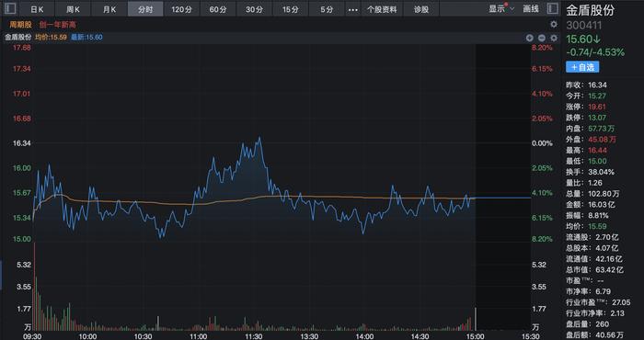Click the 均价:15.59 legend entry
This screenshot has width=644, height=340.
coord(51,38)
